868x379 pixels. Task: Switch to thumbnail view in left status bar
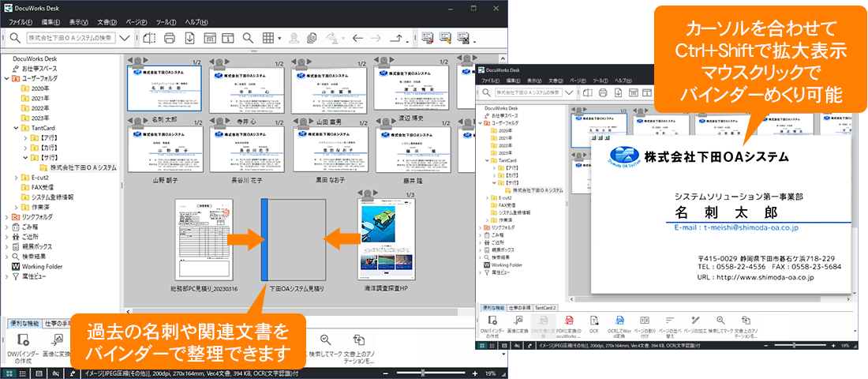click(x=10, y=373)
